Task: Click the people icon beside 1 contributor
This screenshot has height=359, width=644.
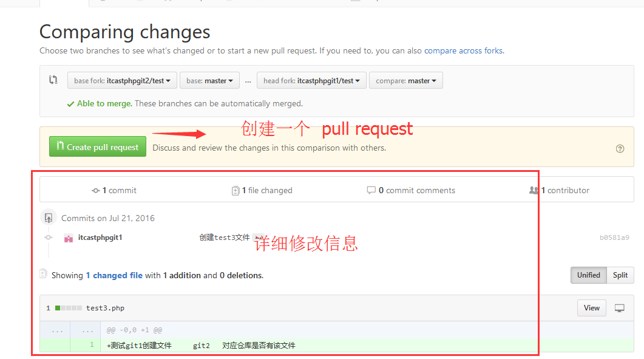Action: point(534,190)
